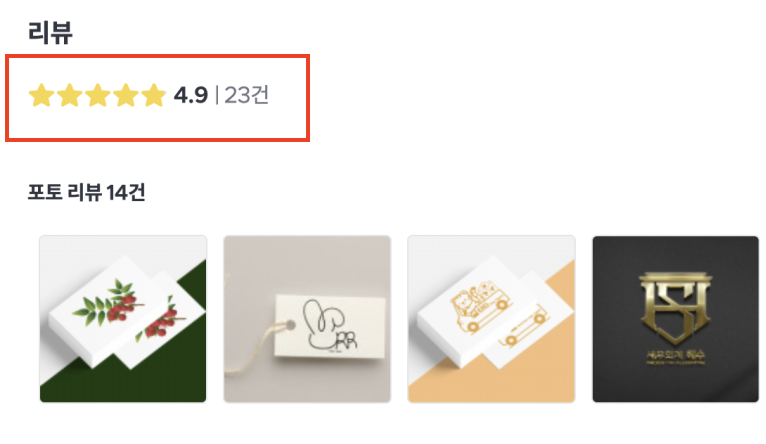Open the 23건 review count
The height and width of the screenshot is (444, 766).
point(247,95)
